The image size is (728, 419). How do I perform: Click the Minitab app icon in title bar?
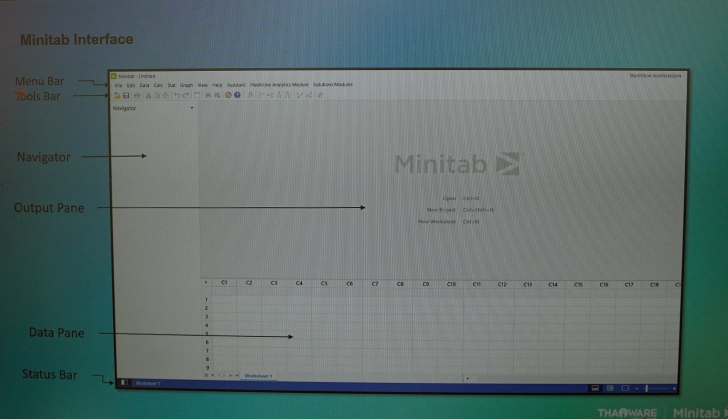coord(113,76)
